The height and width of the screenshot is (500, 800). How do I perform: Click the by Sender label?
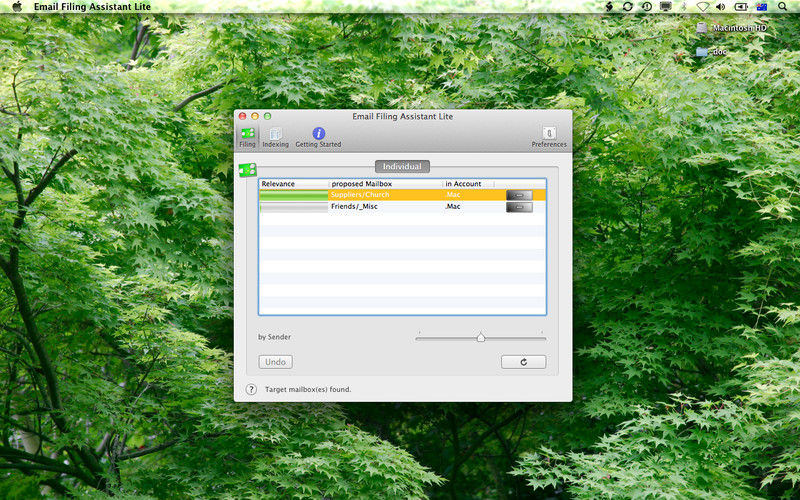pyautogui.click(x=274, y=337)
